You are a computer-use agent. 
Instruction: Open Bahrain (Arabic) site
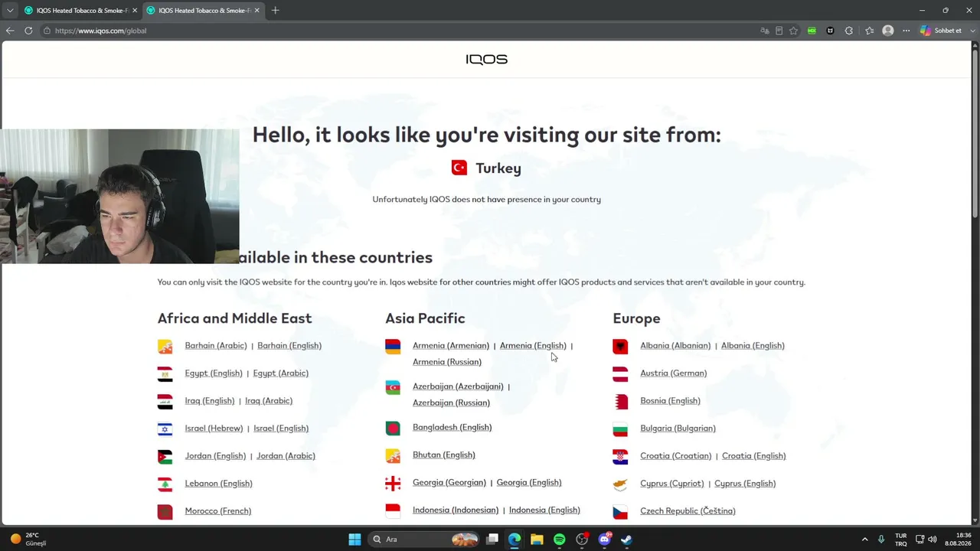tap(216, 346)
